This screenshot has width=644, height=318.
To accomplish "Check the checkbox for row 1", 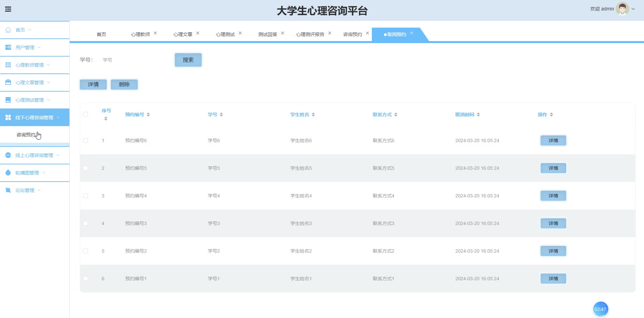I will tap(86, 140).
